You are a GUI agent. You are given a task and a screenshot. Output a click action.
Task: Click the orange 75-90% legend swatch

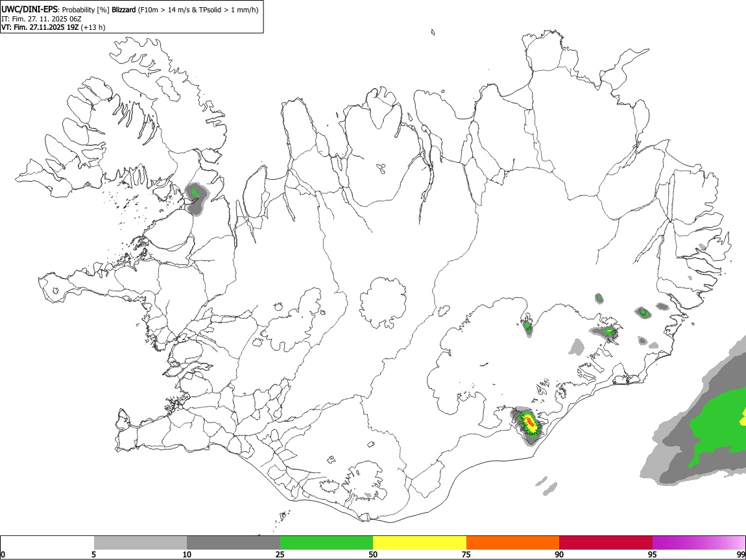[x=512, y=542]
